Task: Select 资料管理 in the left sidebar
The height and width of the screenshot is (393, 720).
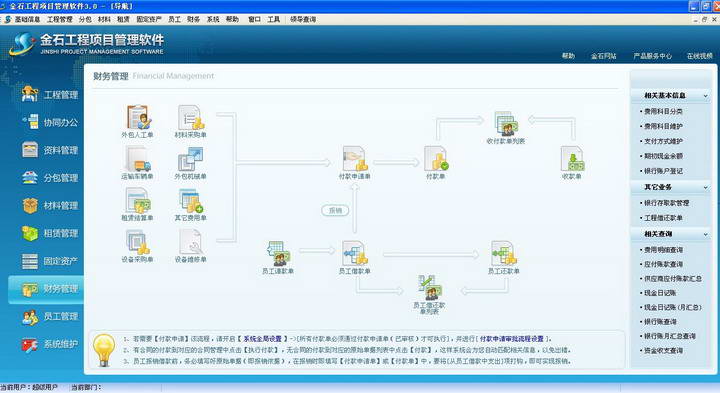Action: tap(50, 150)
